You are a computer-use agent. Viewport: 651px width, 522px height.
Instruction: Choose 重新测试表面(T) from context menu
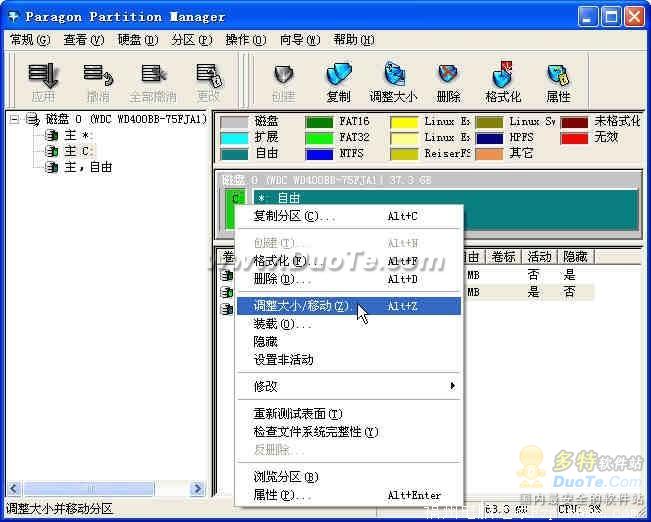pos(349,414)
